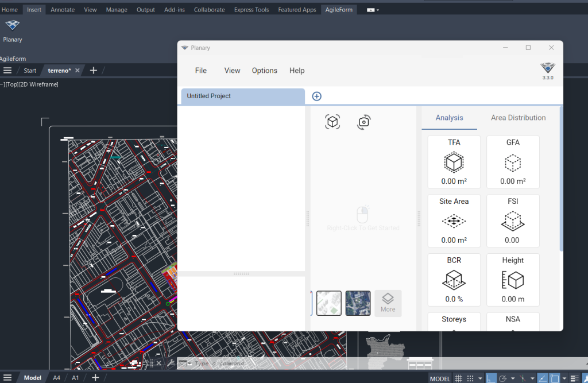
Task: Click the Planary version 3.3.0 logo
Action: click(547, 71)
